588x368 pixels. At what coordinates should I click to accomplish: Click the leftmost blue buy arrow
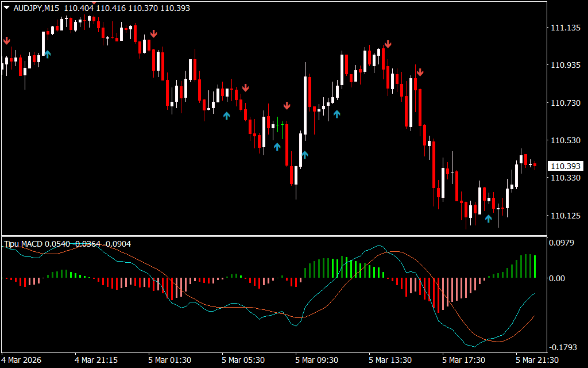[x=47, y=54]
